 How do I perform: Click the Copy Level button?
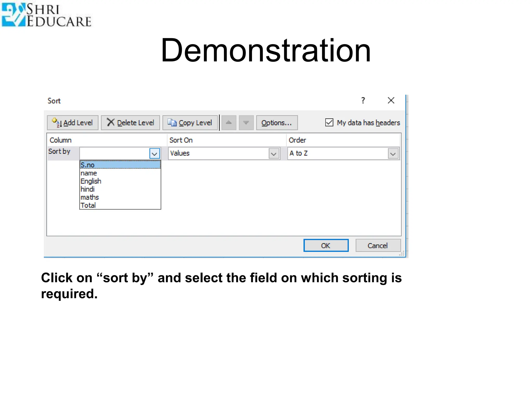click(x=190, y=123)
